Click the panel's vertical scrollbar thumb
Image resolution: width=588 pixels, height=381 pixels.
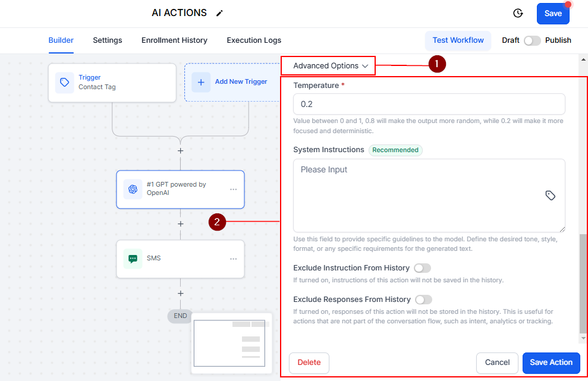pyautogui.click(x=583, y=283)
